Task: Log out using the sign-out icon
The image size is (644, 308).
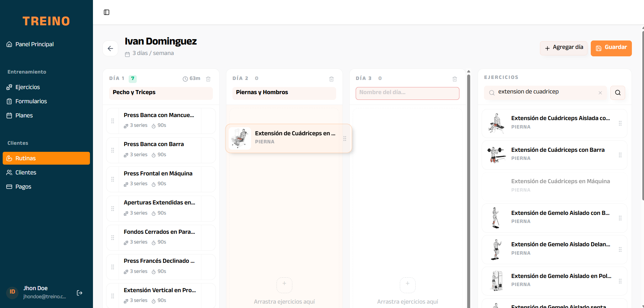Action: [79, 293]
